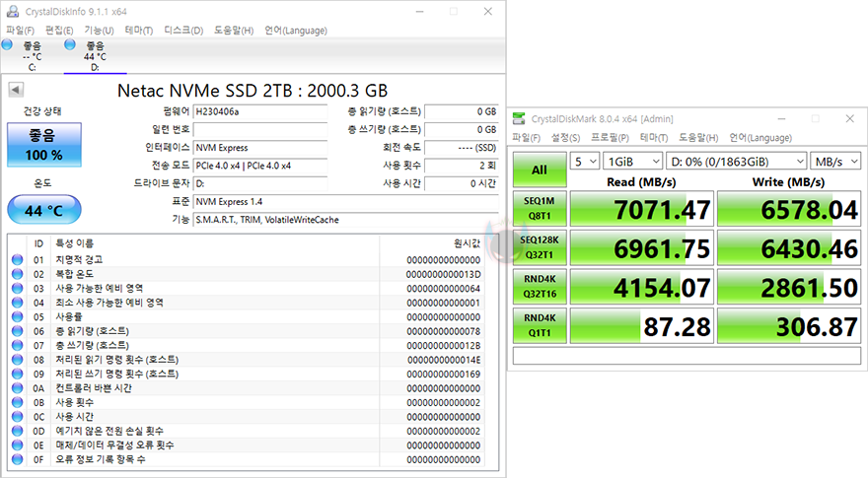The image size is (868, 478).
Task: Open 기능(U) menu in CrystalDiskInfo
Action: tap(99, 31)
